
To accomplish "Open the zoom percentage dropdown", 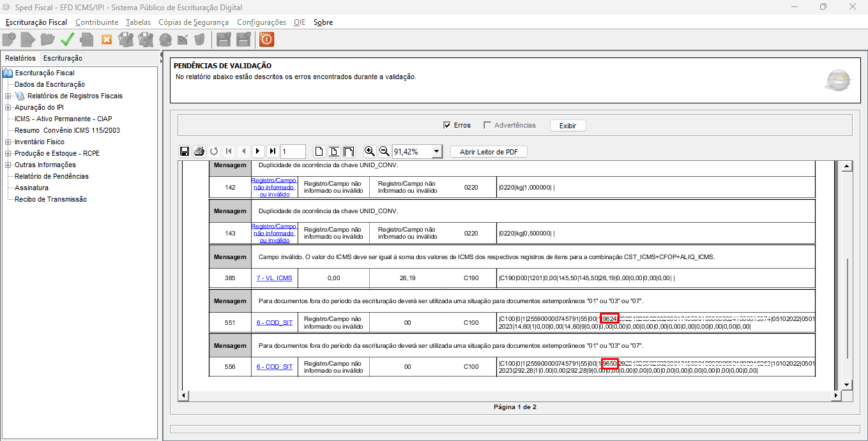I will click(x=436, y=151).
